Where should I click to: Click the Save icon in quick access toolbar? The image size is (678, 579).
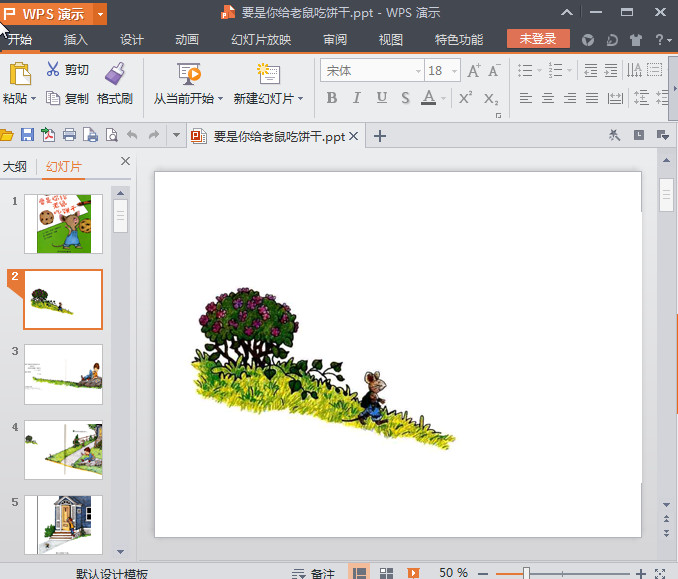[27, 136]
